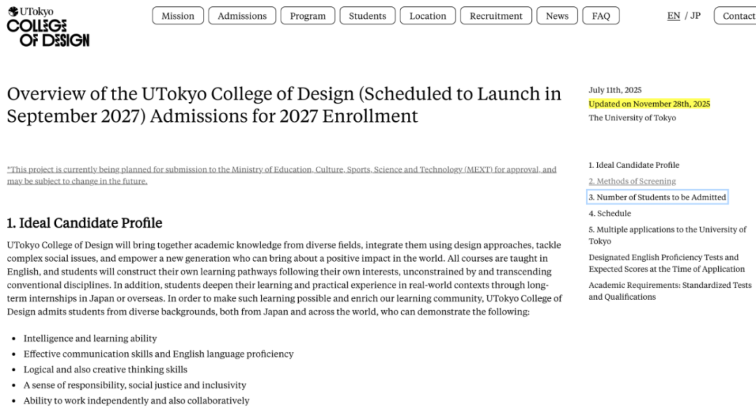
Task: Click the UTokyo College of Design logo
Action: 47,27
